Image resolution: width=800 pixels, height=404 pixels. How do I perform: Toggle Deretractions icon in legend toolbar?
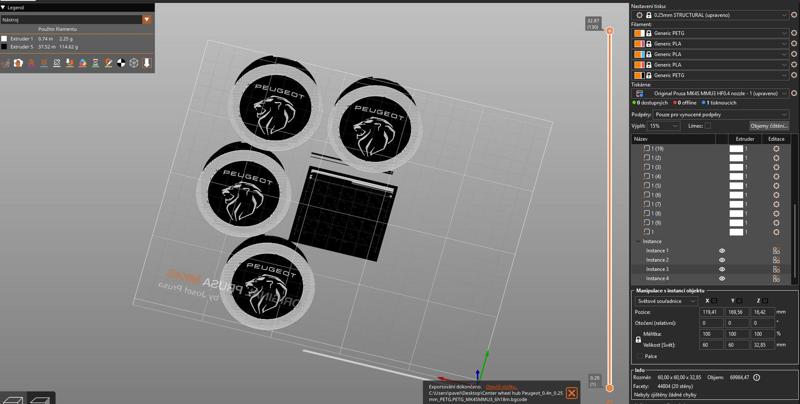pos(44,63)
